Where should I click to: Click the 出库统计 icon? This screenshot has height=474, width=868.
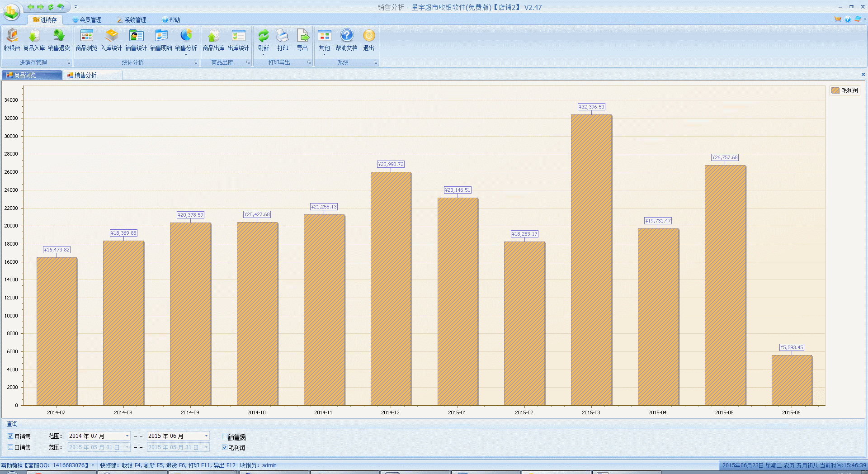pyautogui.click(x=238, y=40)
